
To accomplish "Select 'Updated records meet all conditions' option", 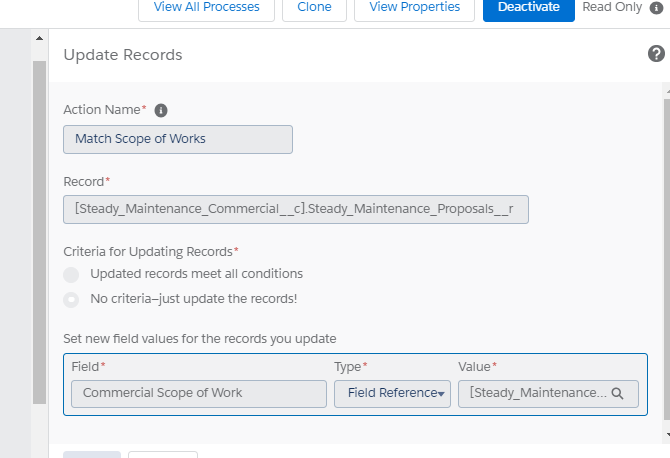I will click(x=71, y=274).
